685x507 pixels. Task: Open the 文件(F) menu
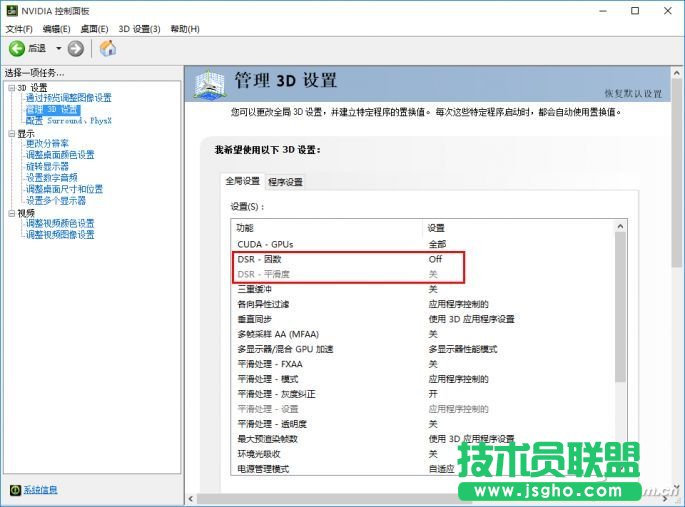pyautogui.click(x=20, y=29)
